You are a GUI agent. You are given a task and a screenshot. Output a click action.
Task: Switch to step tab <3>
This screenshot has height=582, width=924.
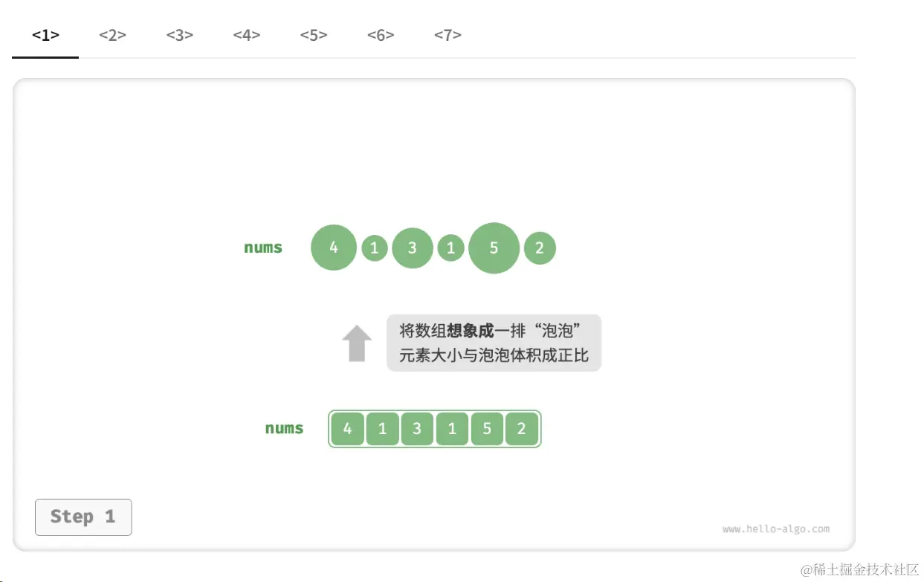tap(179, 35)
